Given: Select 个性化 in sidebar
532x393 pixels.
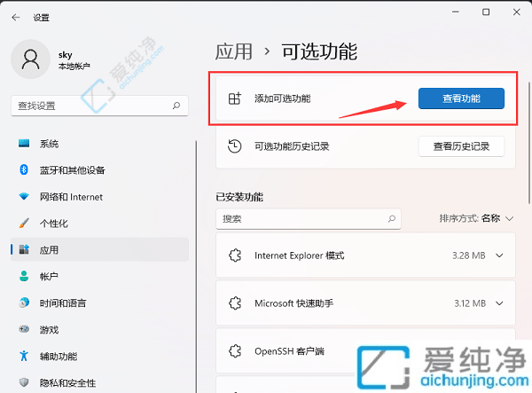Looking at the screenshot, I should point(99,223).
